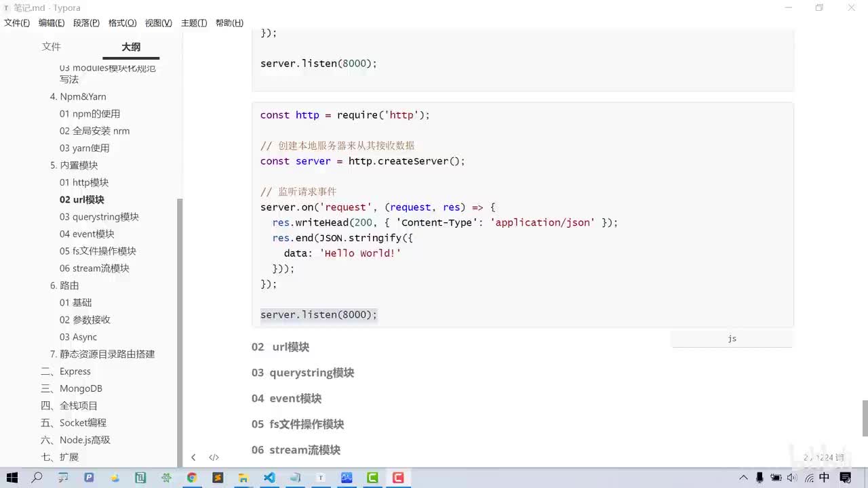Image resolution: width=868 pixels, height=488 pixels.
Task: Collapse the sidebar with the back arrow
Action: [193, 457]
